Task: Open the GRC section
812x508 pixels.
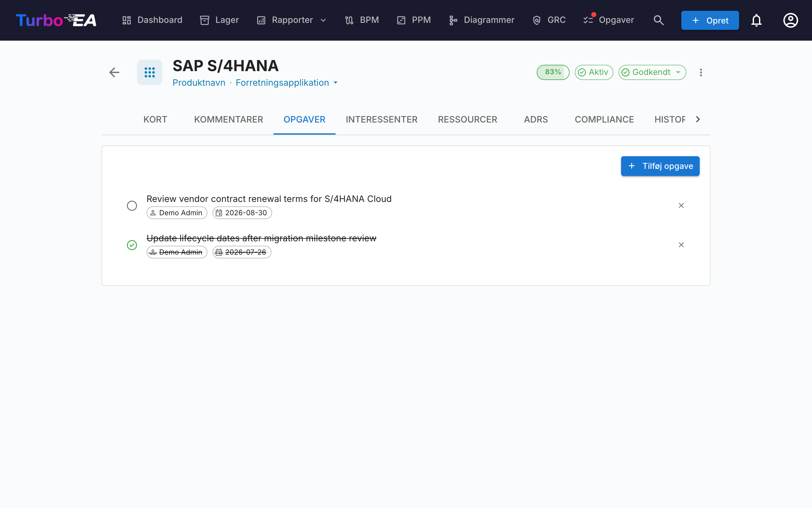Action: (549, 20)
